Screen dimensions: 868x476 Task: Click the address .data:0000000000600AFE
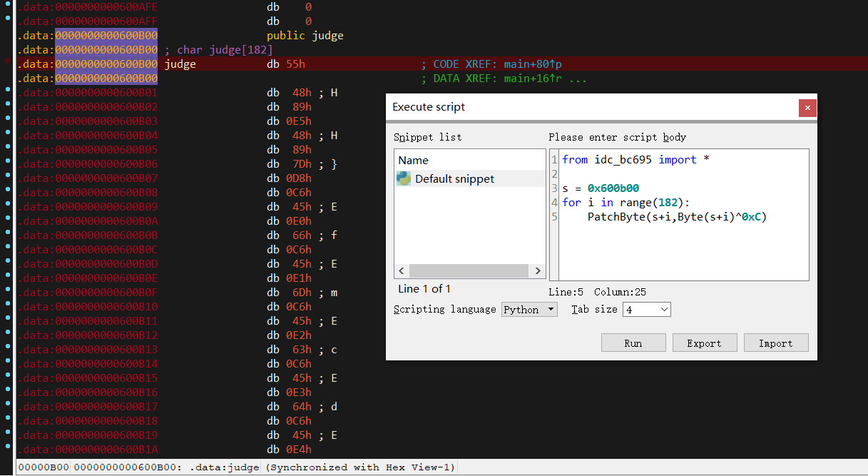tap(87, 7)
